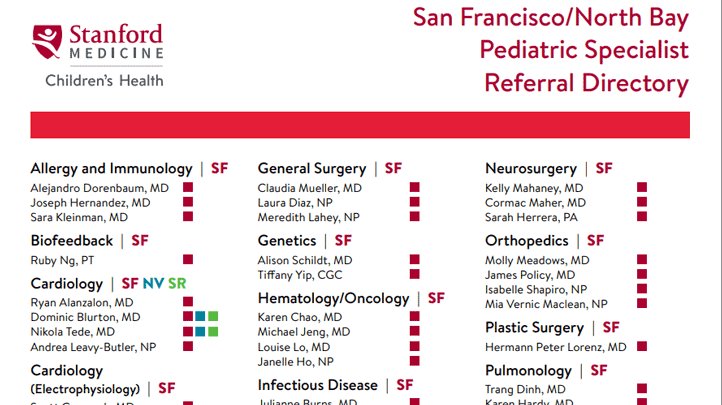This screenshot has width=722, height=405.
Task: Click the teal square next to Dominic Burlton
Action: [x=200, y=317]
